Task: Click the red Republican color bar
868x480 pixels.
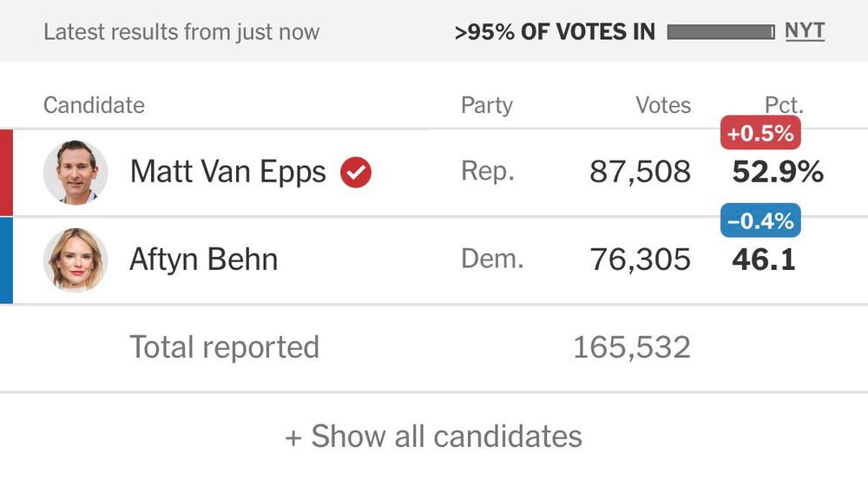Action: coord(6,172)
